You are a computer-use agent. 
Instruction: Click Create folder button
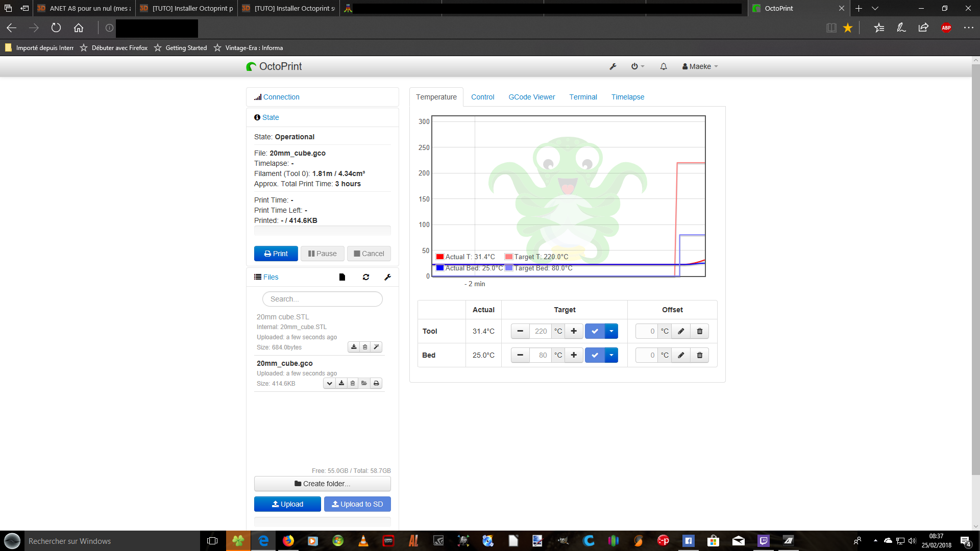pos(323,484)
